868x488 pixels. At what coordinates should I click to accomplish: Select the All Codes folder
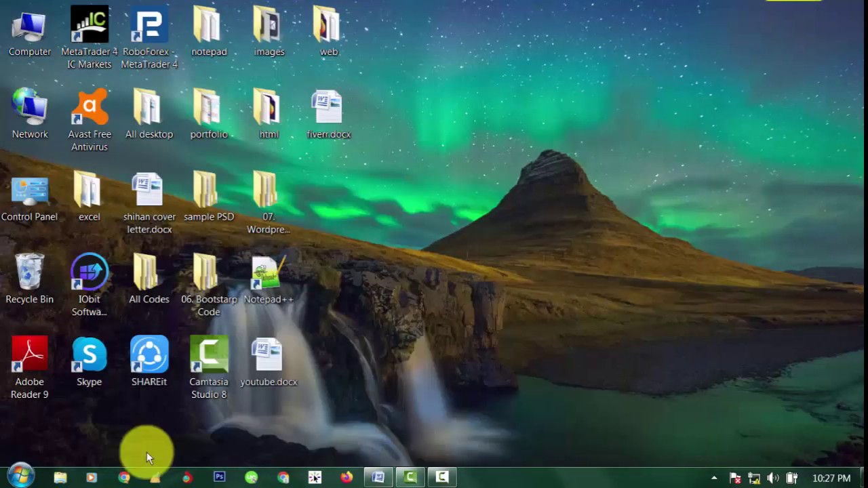tap(149, 279)
